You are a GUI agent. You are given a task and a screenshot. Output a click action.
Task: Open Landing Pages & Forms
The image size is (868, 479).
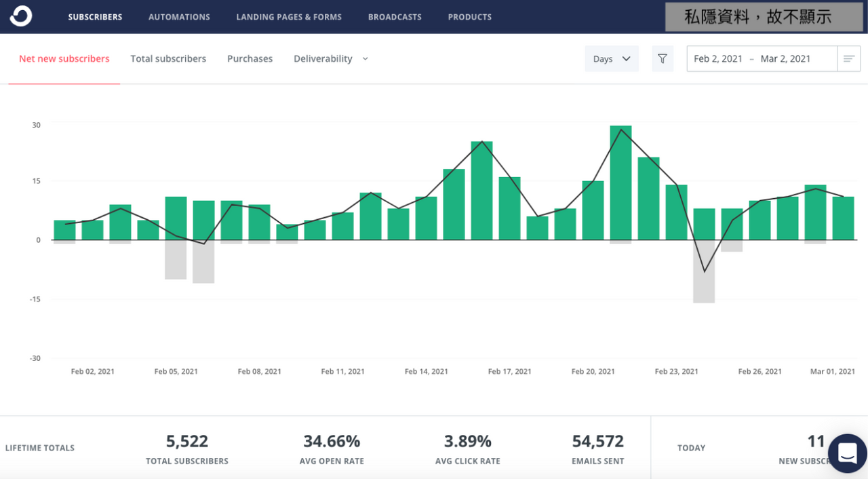(289, 17)
